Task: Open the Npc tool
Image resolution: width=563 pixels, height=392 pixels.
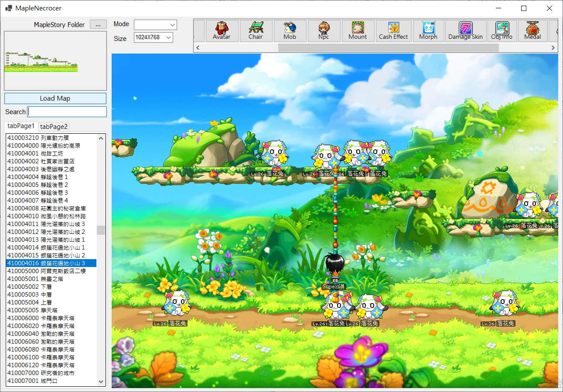Action: point(324,31)
